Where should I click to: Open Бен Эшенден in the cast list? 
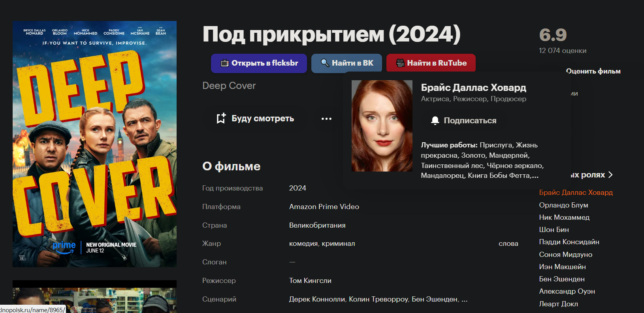pyautogui.click(x=562, y=279)
